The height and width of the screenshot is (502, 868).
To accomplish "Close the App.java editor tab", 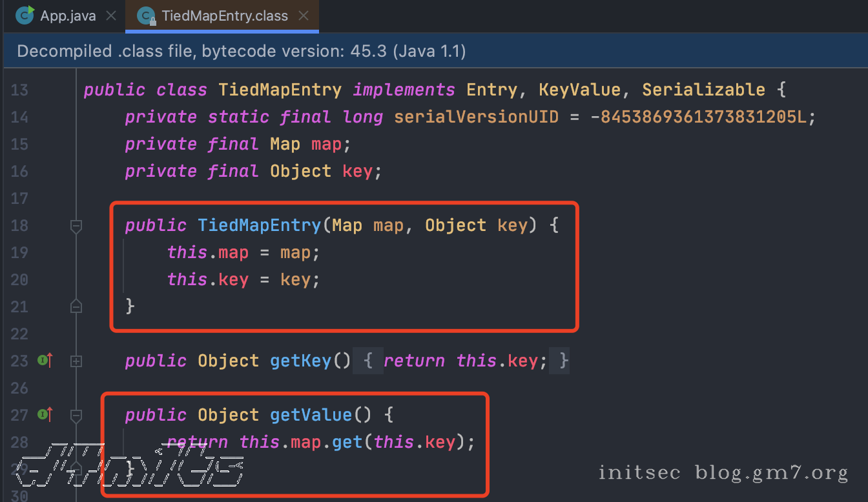I will (x=111, y=15).
